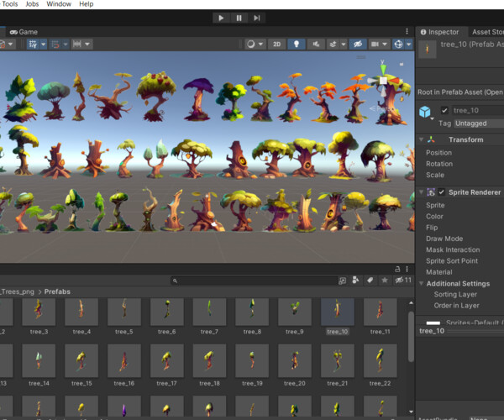This screenshot has height=420, width=504.
Task: Toggle scene effects such as skybox and fog
Action: [333, 44]
